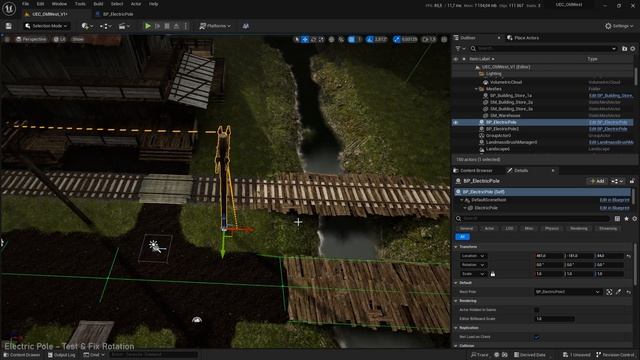Open the Actor menu
The width and height of the screenshot is (640, 360).
[x=136, y=4]
